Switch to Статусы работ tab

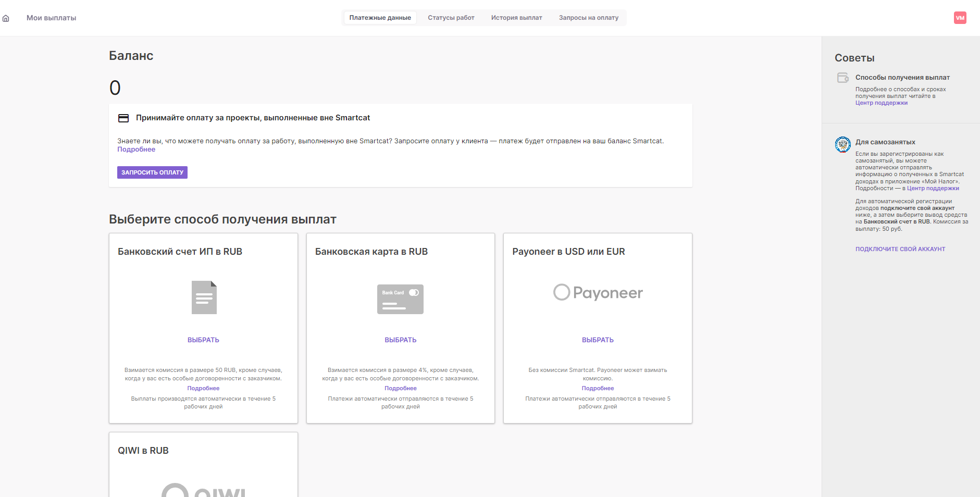(451, 18)
